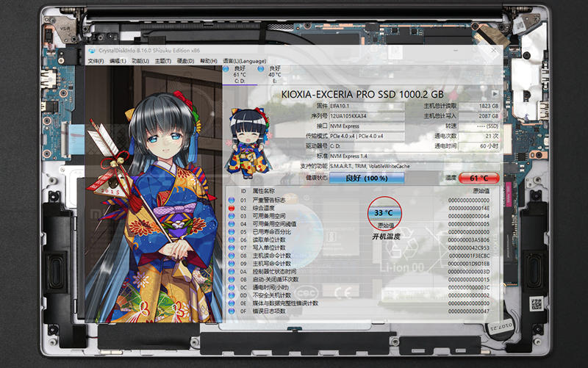Click status orb for attribute 09 主机写命令计数

(x=232, y=264)
